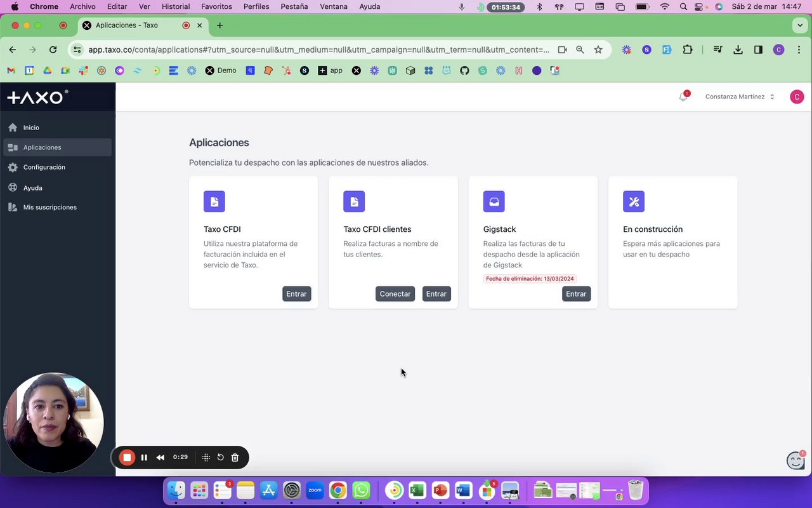Open Chrome downloads
The height and width of the screenshot is (508, 812).
tap(738, 50)
